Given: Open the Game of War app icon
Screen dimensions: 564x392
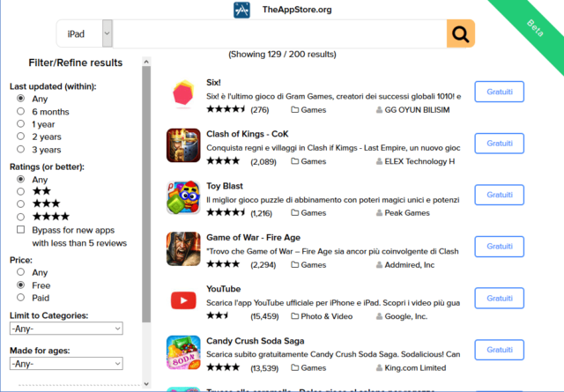Looking at the screenshot, I should tap(183, 248).
